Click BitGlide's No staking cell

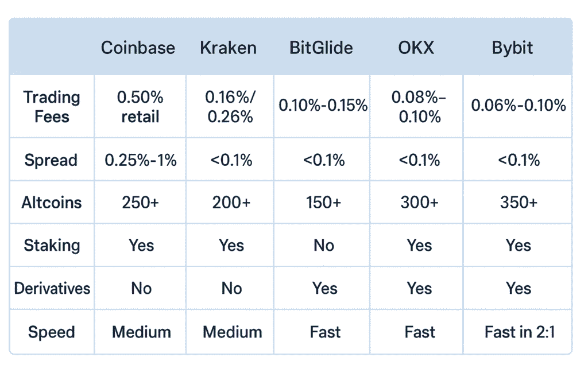[x=324, y=246]
